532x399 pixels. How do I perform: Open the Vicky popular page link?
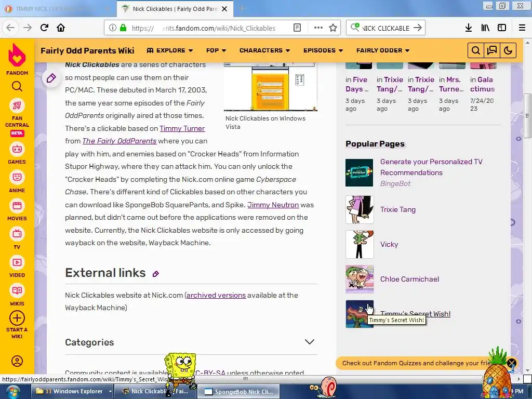click(389, 244)
